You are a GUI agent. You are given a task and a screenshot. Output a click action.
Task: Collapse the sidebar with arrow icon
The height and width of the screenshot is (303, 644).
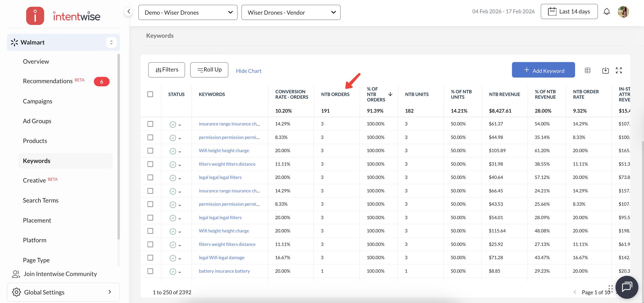[128, 11]
